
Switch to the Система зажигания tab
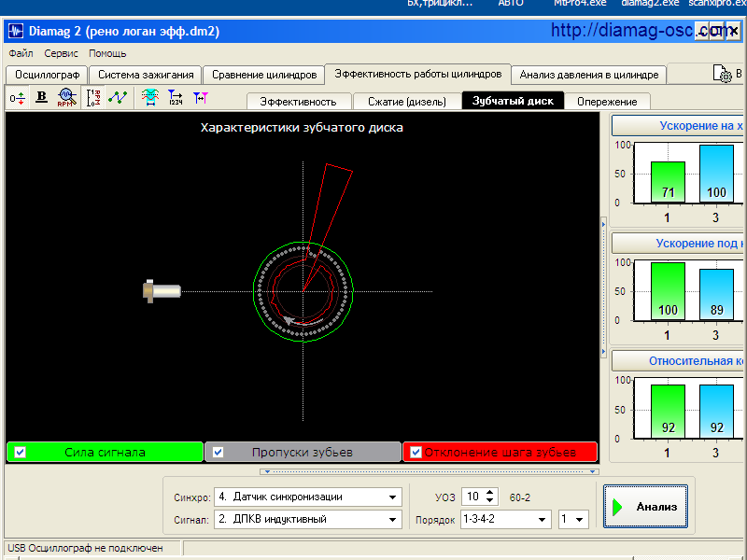146,75
